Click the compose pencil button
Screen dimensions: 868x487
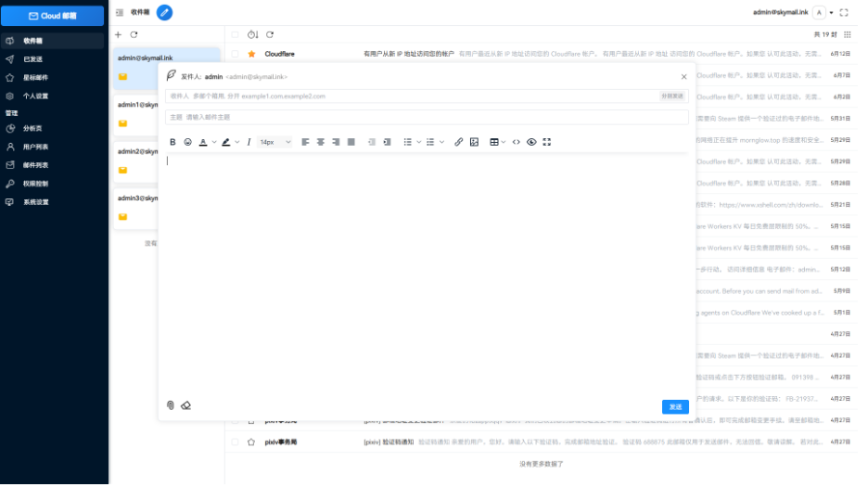coord(166,12)
